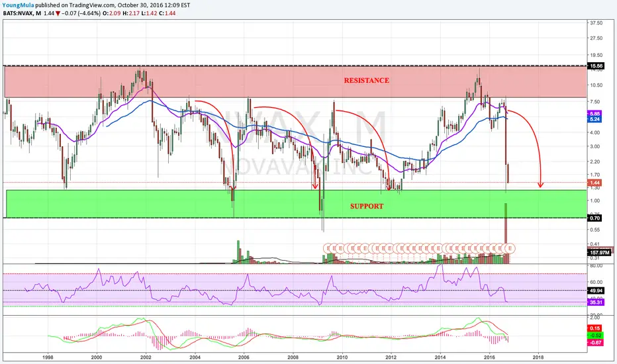Click the 2.20 price axis label
Image resolution: width=617 pixels, height=364 pixels.
tap(595, 161)
